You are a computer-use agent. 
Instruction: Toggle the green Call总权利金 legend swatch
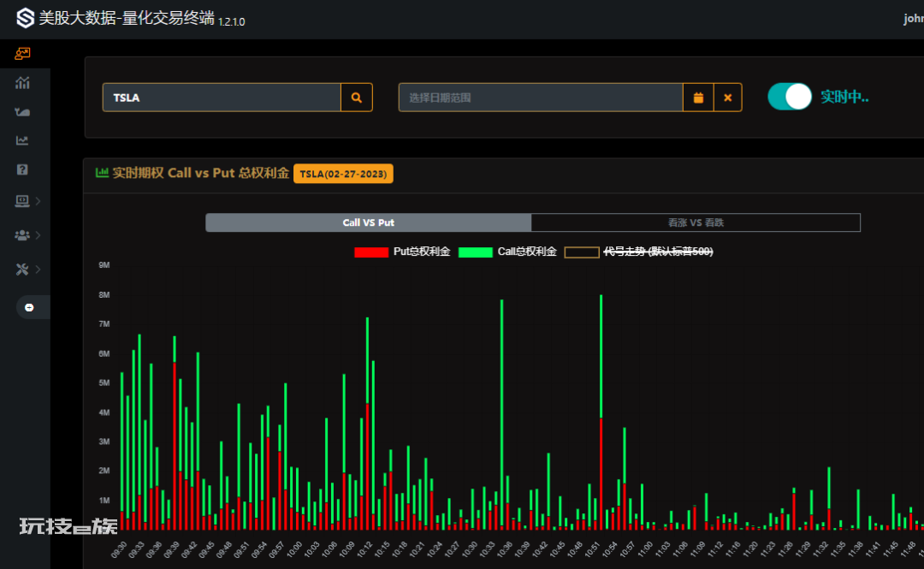point(475,252)
